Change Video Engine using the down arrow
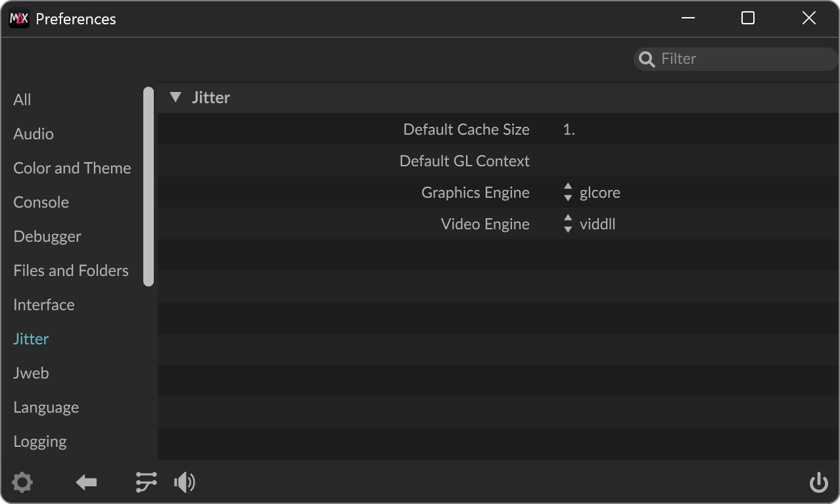This screenshot has width=840, height=504. (567, 228)
